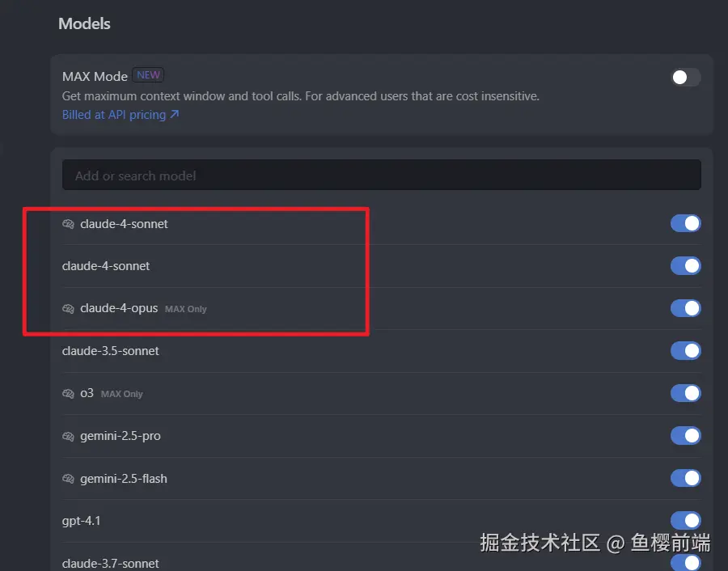
Task: Turn off gemini-2.5-flash toggle
Action: point(686,478)
